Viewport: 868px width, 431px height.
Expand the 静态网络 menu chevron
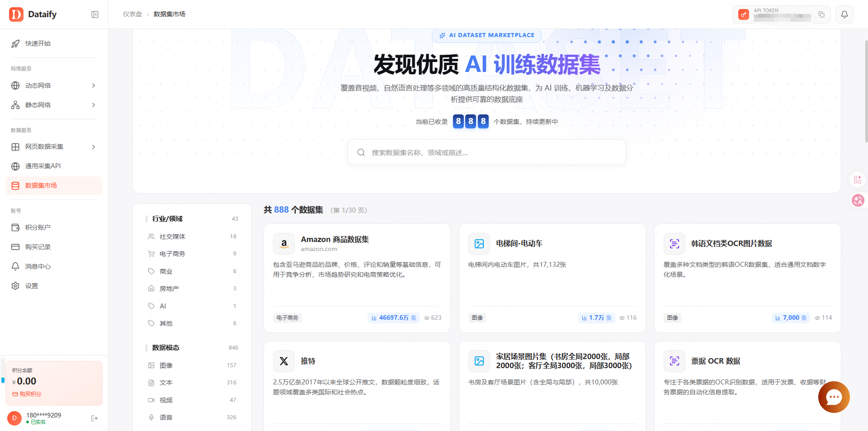pyautogui.click(x=94, y=105)
